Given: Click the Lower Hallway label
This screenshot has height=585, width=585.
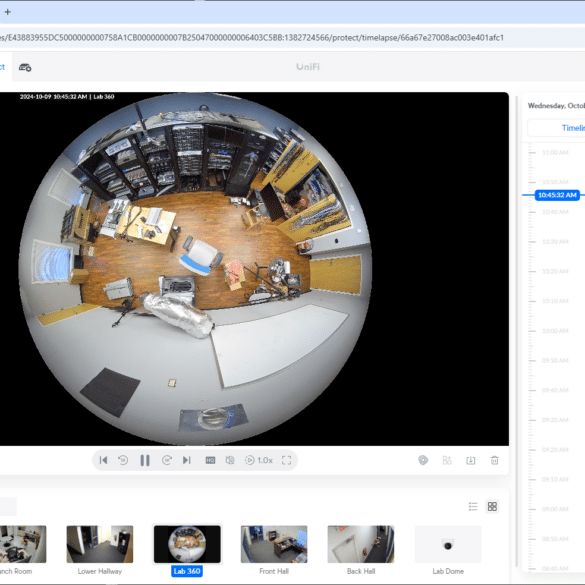Looking at the screenshot, I should point(100,571).
